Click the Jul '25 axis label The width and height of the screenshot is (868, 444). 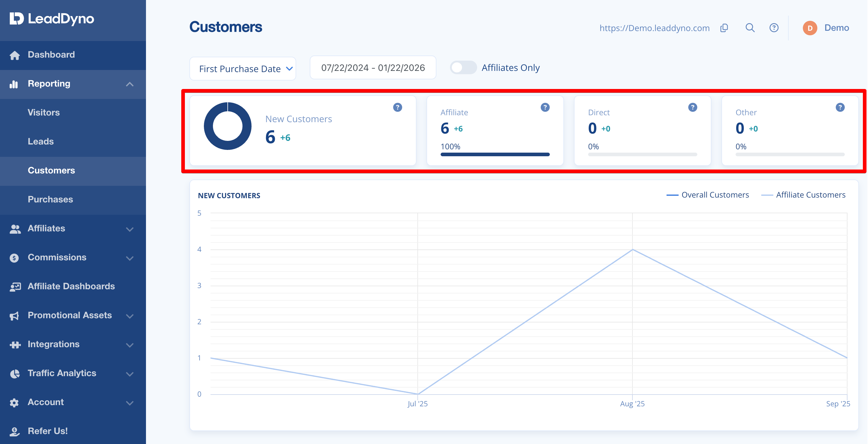(x=417, y=404)
